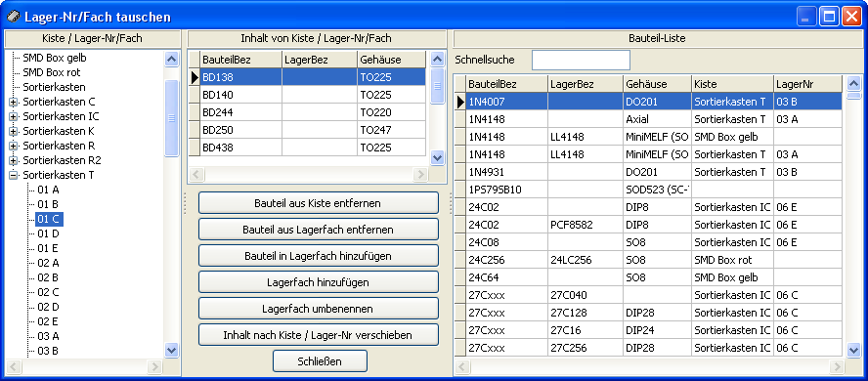The image size is (868, 381).
Task: Select compartment 01 A in the tree
Action: [x=48, y=190]
